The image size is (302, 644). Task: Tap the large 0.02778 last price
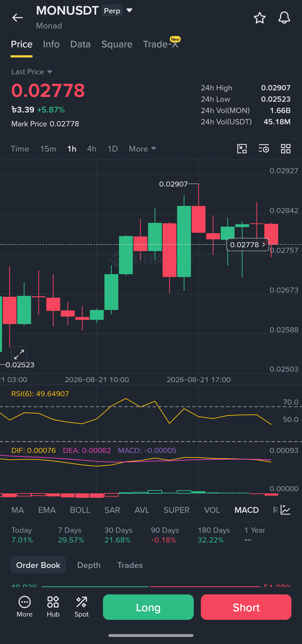coord(48,90)
